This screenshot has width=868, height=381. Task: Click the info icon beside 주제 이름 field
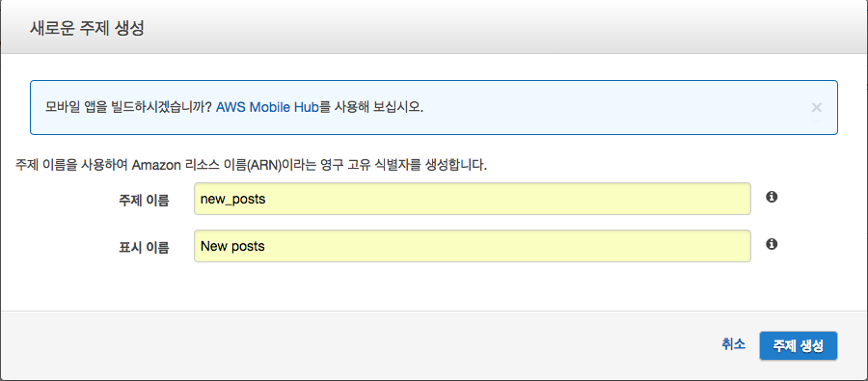(x=772, y=197)
